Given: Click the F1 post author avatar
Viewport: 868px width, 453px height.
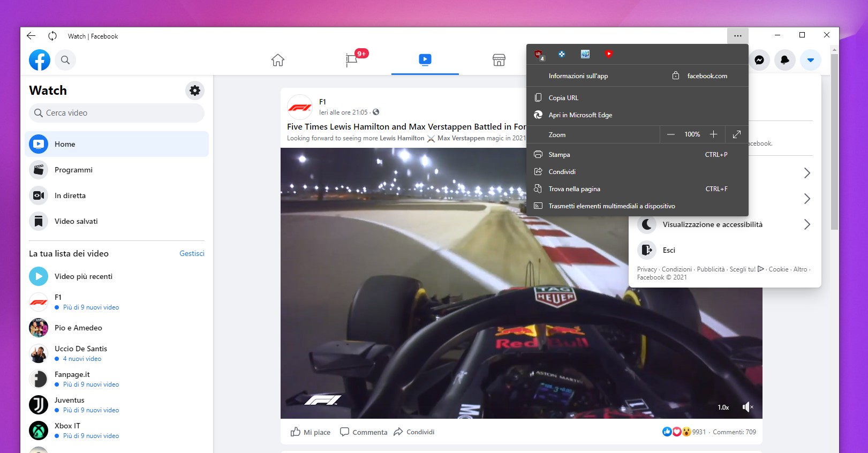Looking at the screenshot, I should coord(300,107).
